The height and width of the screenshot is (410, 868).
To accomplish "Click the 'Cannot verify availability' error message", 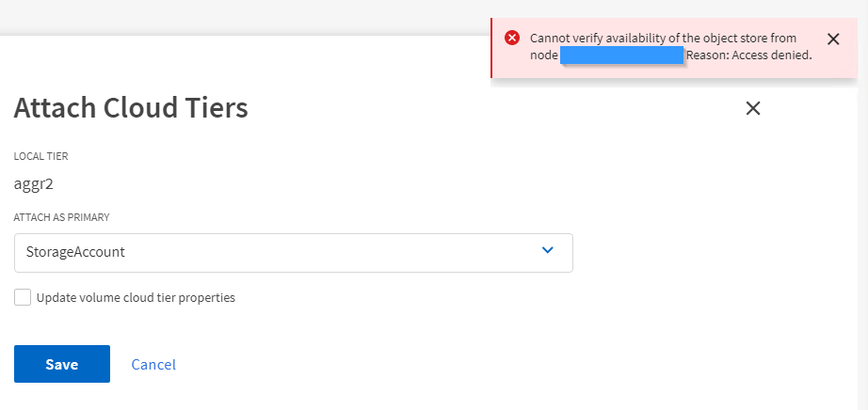I will click(x=663, y=39).
